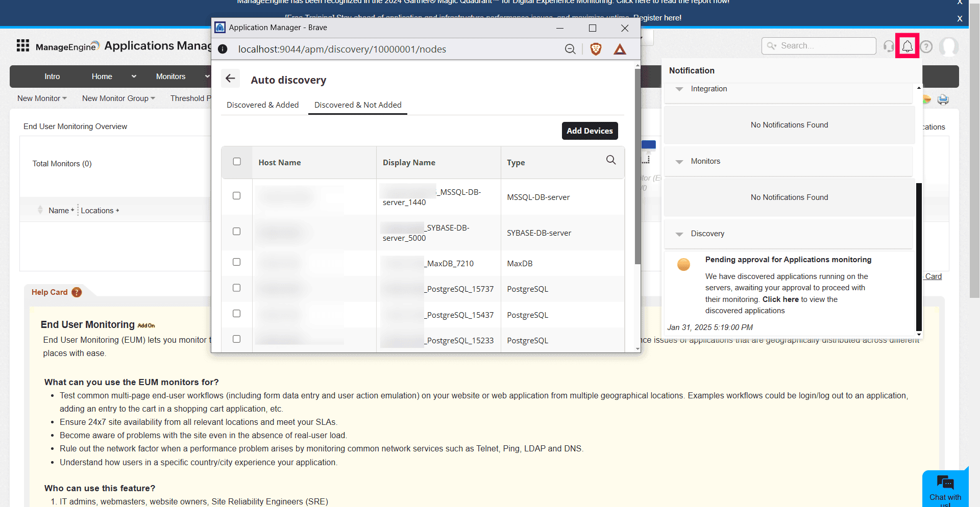Check the MaxDB_7210 row checkbox
This screenshot has height=507, width=980.
tap(236, 262)
